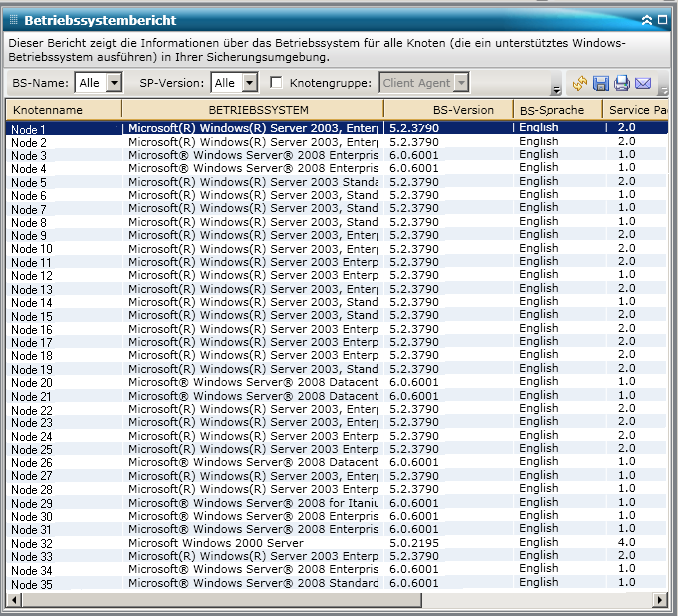Email the report via the envelope icon
This screenshot has width=678, height=616.
coord(643,84)
